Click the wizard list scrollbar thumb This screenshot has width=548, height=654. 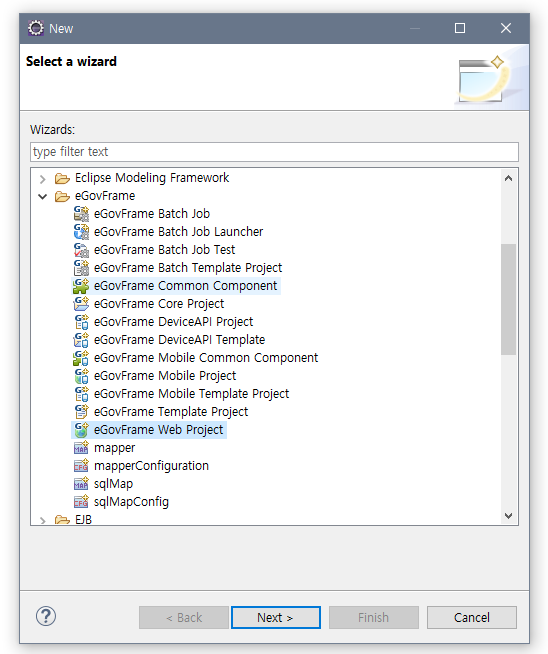(508, 299)
